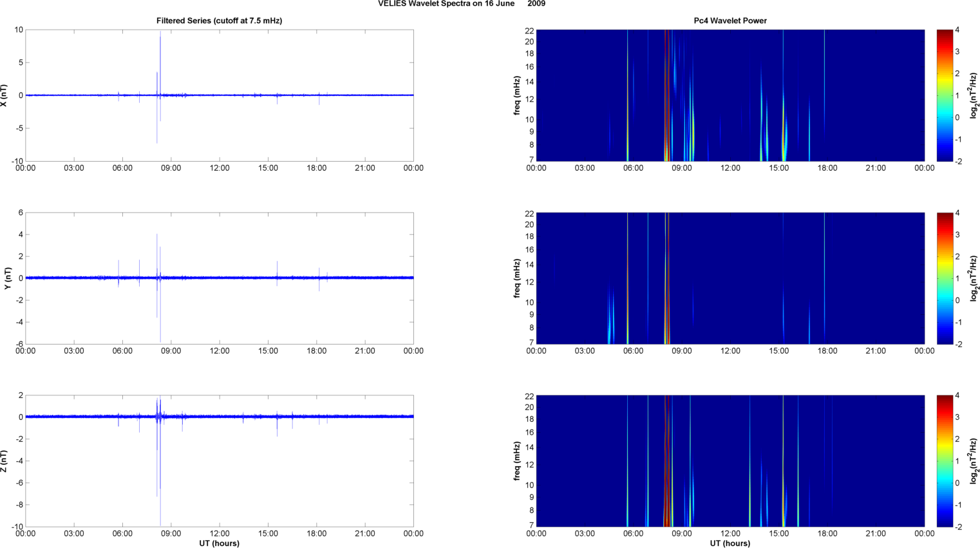Click the middle wavelet panel colorbar
The height and width of the screenshot is (548, 980).
point(944,278)
